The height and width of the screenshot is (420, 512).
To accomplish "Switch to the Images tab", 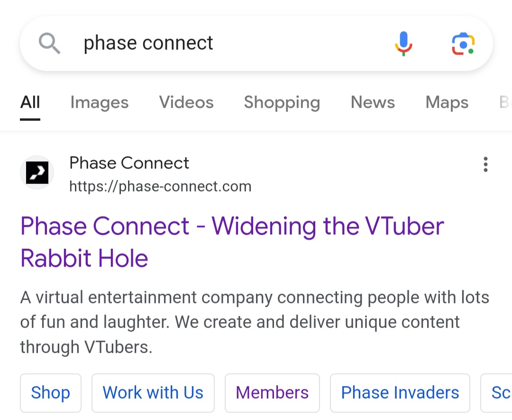I will tap(100, 102).
